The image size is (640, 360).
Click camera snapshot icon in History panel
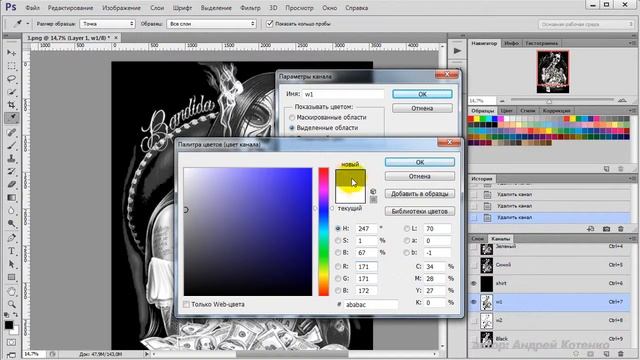tap(606, 229)
